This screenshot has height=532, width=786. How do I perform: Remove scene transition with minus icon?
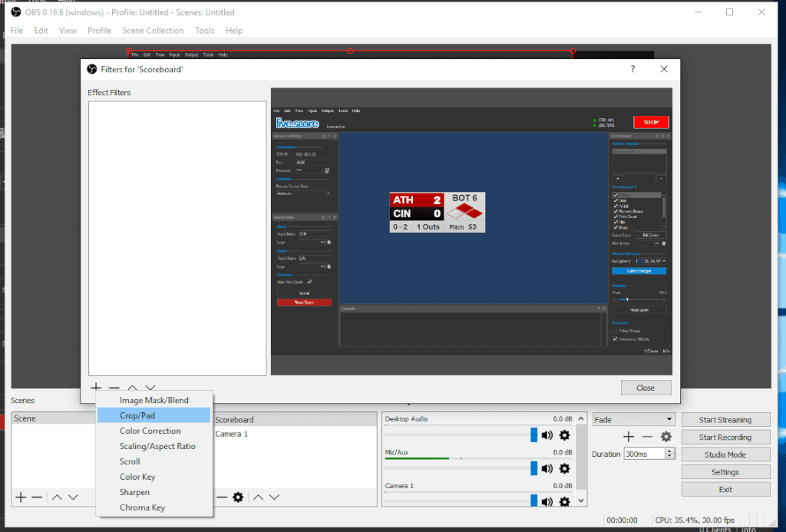[x=647, y=437]
